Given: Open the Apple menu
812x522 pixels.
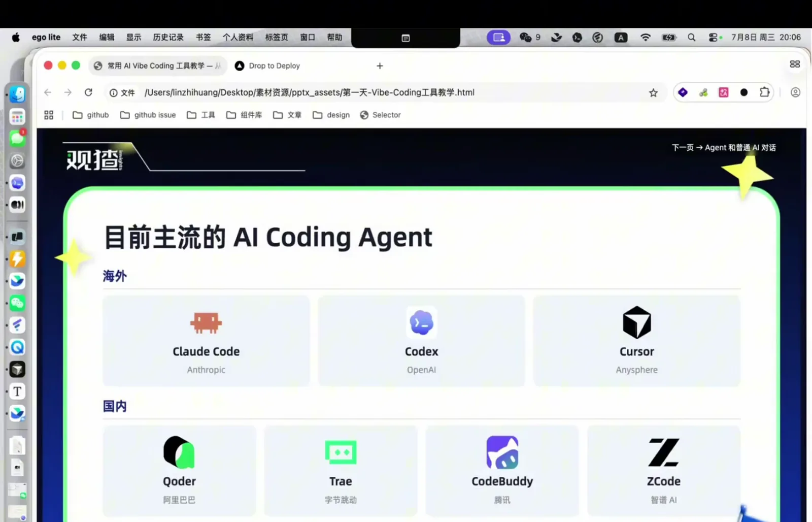Looking at the screenshot, I should point(16,37).
